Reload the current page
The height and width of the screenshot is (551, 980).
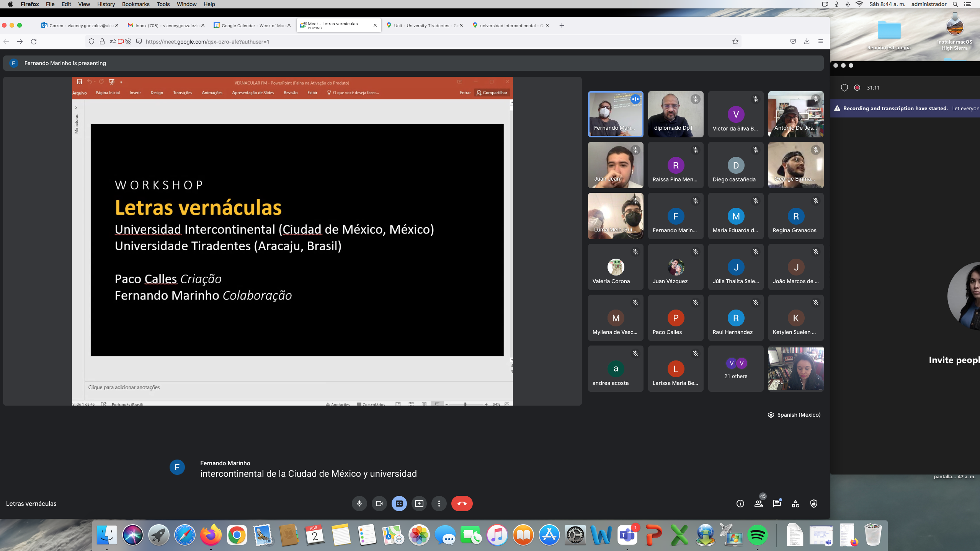[34, 41]
